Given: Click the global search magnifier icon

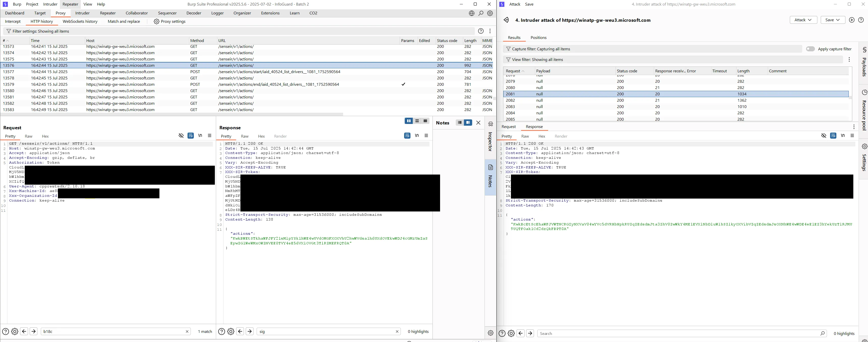Looking at the screenshot, I should pyautogui.click(x=481, y=13).
